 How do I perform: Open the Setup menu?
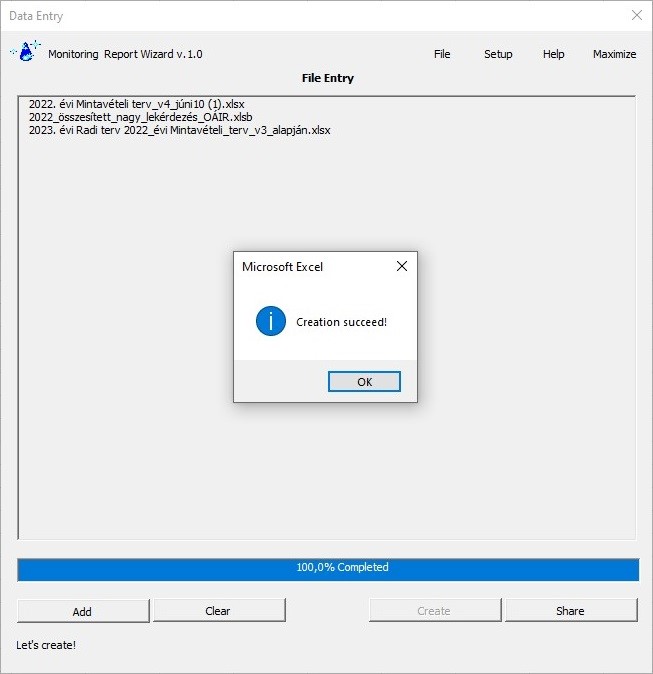click(498, 54)
